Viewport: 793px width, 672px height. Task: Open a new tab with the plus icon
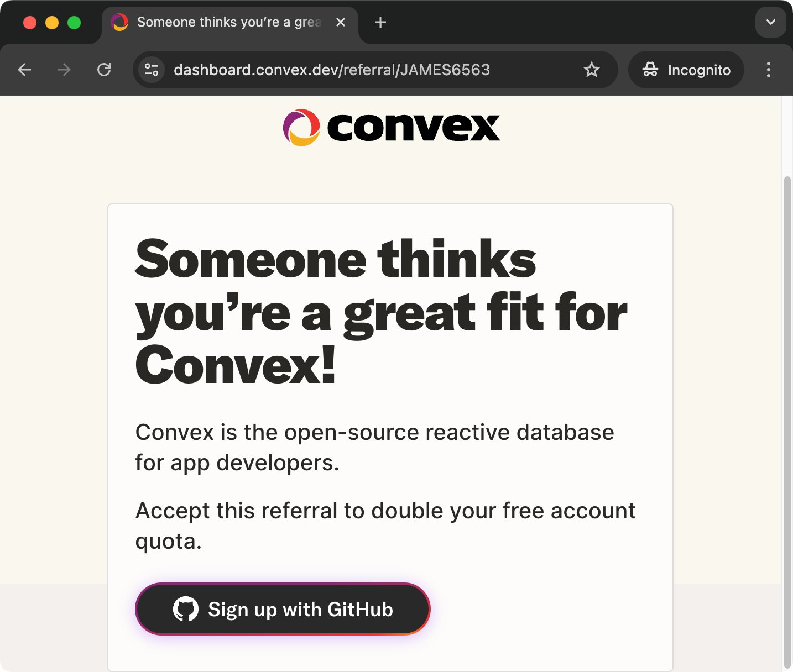pos(380,22)
